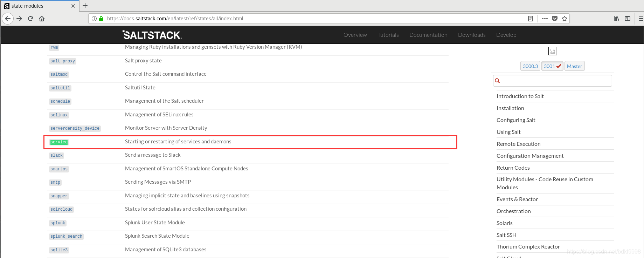Image resolution: width=644 pixels, height=258 pixels.
Task: Open Events & Reactor sidebar link
Action: point(517,199)
